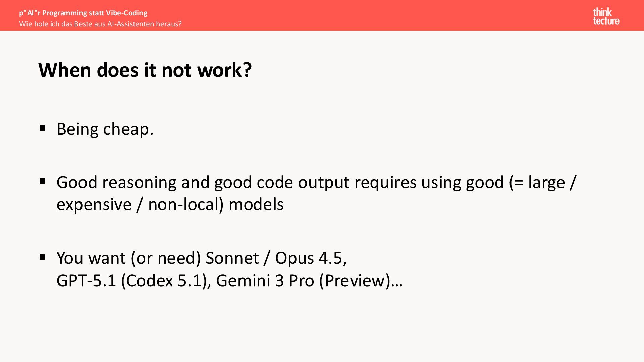Click the word 'Sonnet' in last bullet
The image size is (644, 362).
coord(232,258)
